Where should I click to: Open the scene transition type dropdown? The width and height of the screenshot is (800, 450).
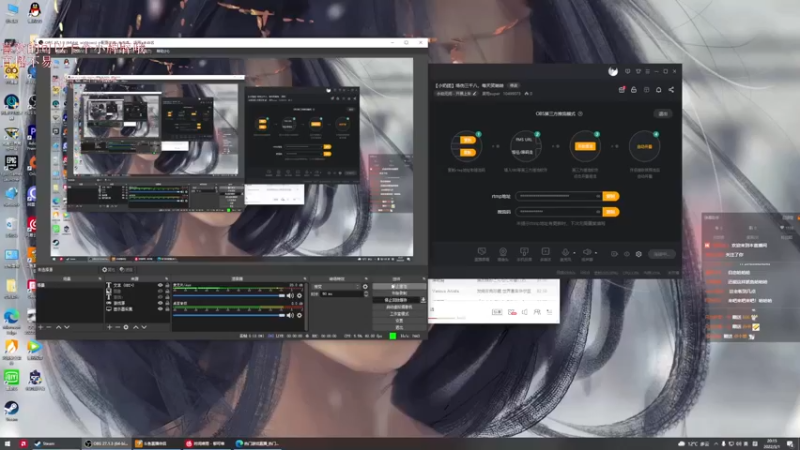point(337,287)
